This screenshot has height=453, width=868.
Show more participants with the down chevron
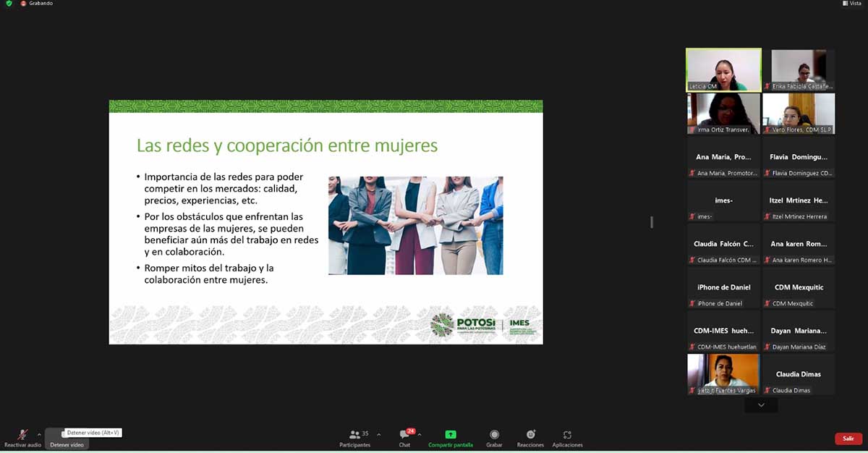click(x=761, y=405)
